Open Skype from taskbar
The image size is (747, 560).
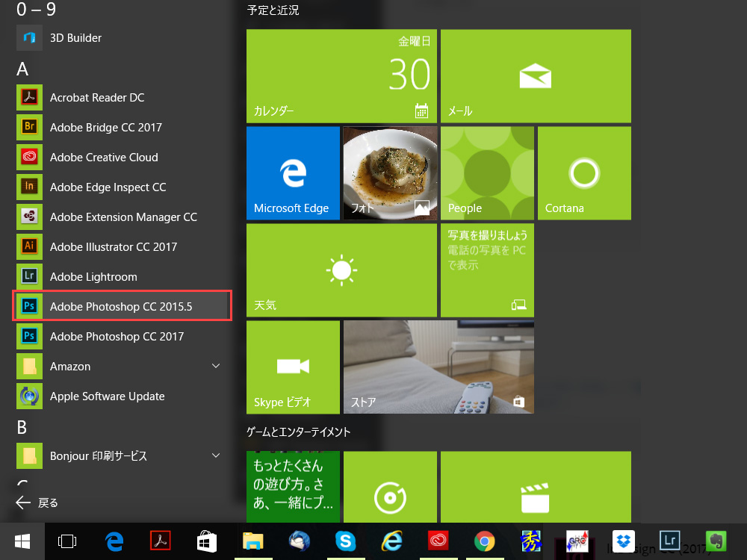(345, 541)
